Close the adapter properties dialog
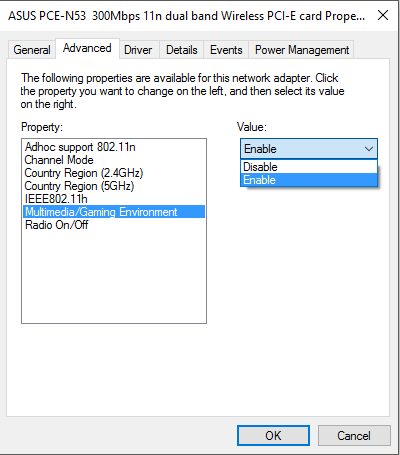The height and width of the screenshot is (455, 400). [383, 15]
